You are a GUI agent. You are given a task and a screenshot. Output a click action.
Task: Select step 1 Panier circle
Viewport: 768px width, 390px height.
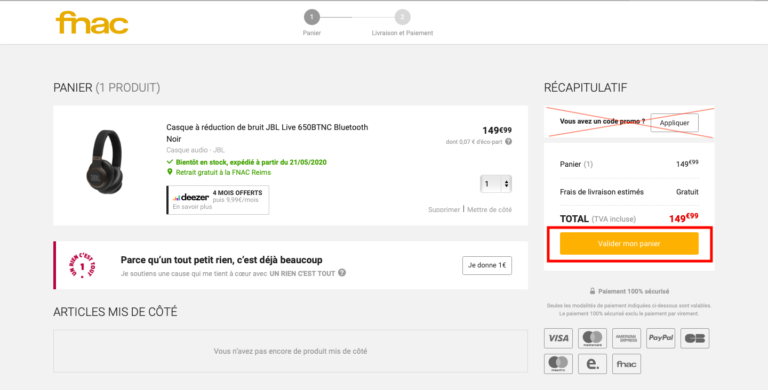click(x=312, y=17)
